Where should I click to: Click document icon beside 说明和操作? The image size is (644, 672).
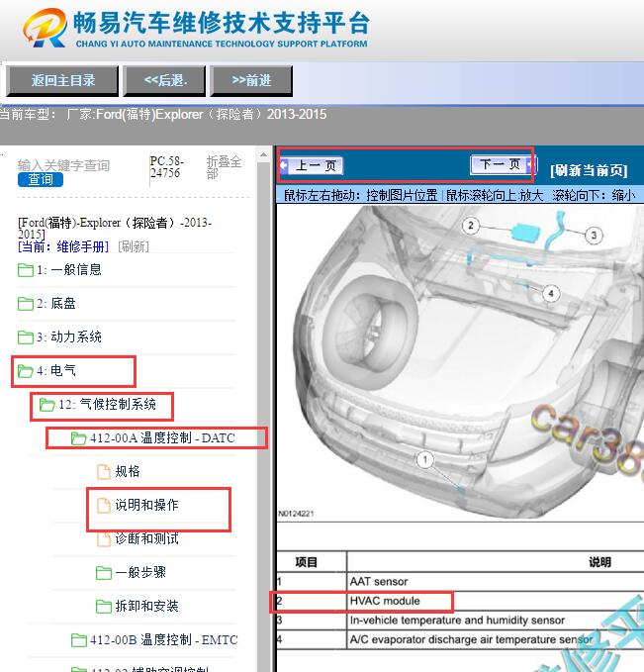103,506
